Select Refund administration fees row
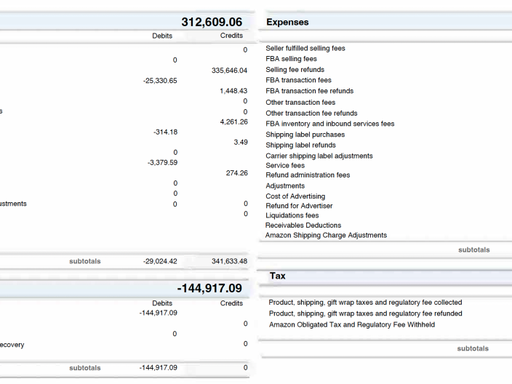The height and width of the screenshot is (384, 512). [x=308, y=175]
